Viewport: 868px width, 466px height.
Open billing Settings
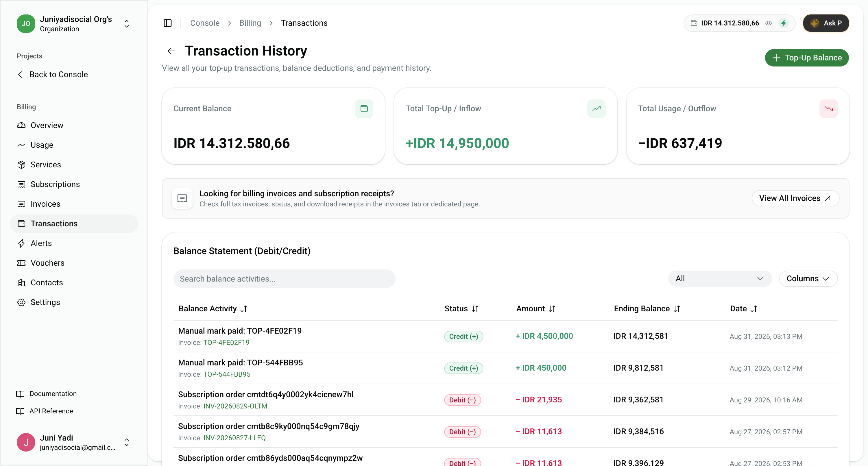74,302
